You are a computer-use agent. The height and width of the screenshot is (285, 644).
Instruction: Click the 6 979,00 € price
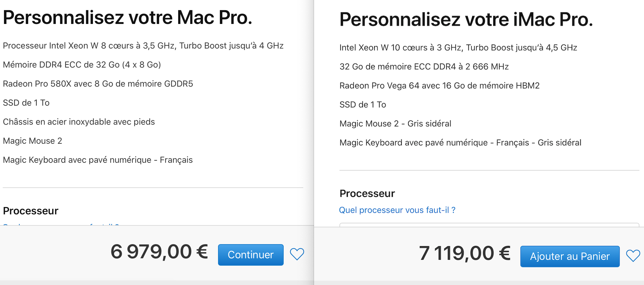coord(159,252)
